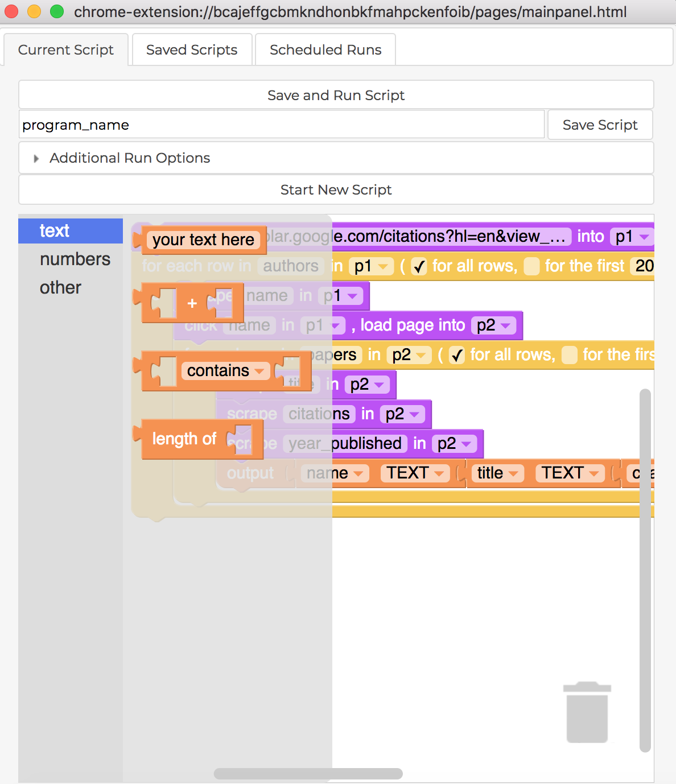
Task: Switch to the Current Script tab
Action: (66, 50)
